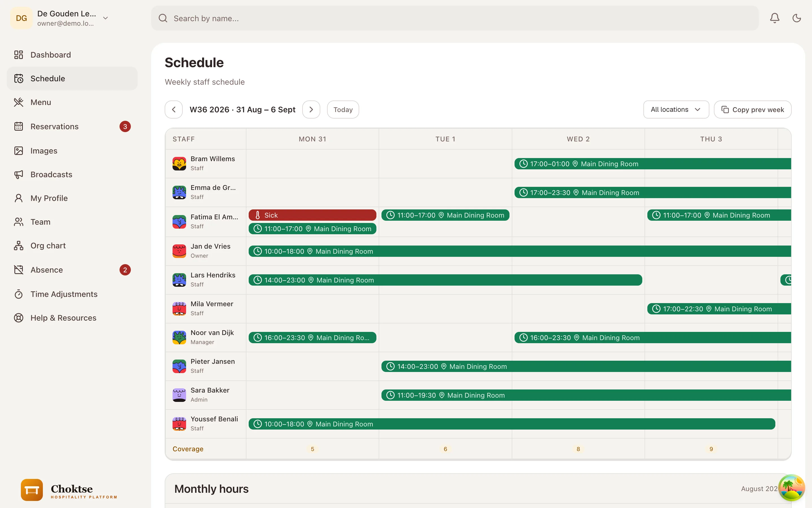The width and height of the screenshot is (812, 508).
Task: Click Fatima's Sick absence bar on Monday
Action: coord(312,215)
